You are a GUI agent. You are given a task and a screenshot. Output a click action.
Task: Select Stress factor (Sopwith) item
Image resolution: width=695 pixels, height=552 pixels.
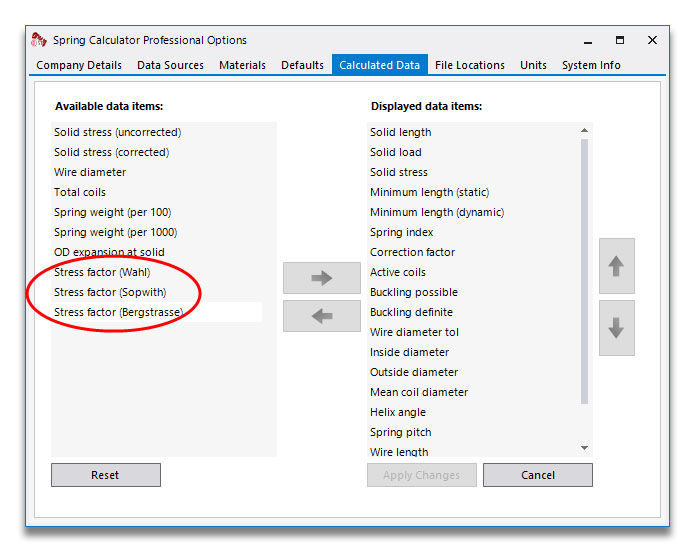[x=110, y=292]
